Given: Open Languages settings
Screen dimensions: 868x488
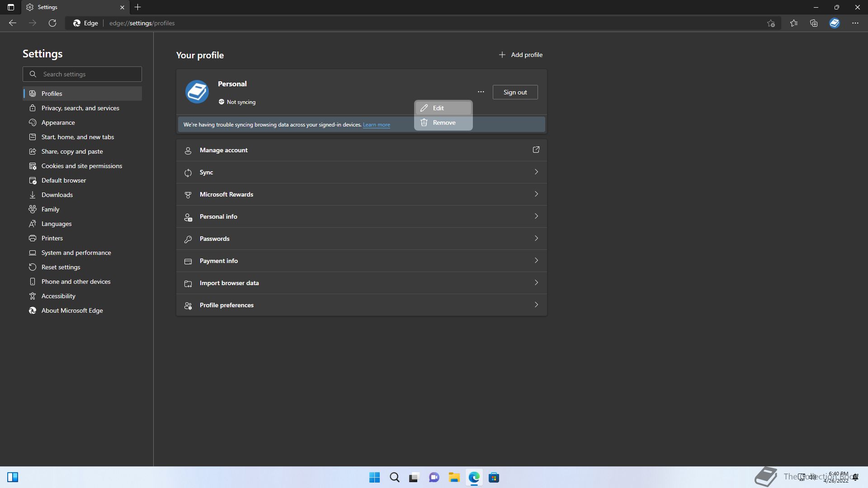Looking at the screenshot, I should click(82, 224).
